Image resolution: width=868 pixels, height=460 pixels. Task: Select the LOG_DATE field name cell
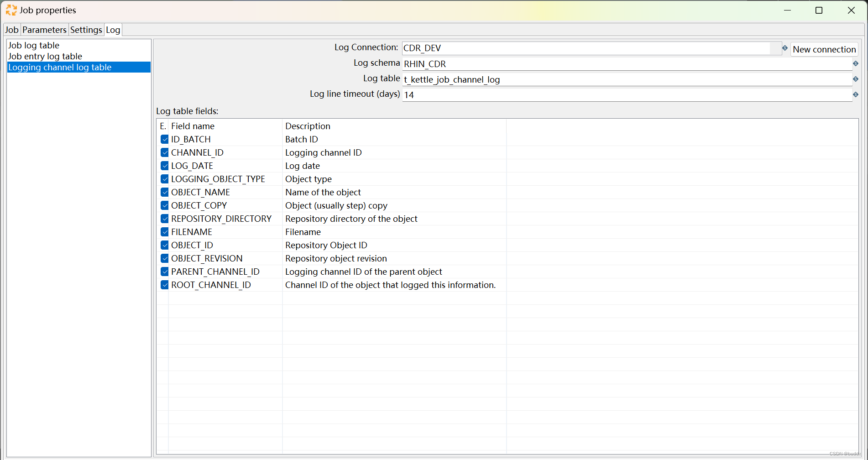coord(225,166)
